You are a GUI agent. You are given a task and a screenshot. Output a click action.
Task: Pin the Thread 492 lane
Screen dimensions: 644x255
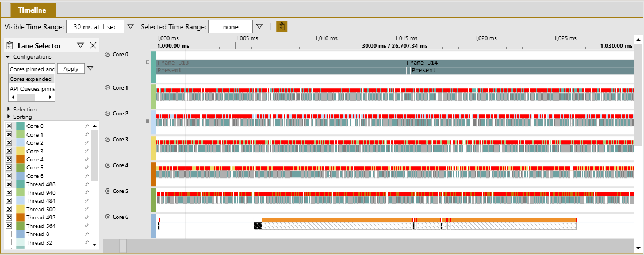point(86,217)
